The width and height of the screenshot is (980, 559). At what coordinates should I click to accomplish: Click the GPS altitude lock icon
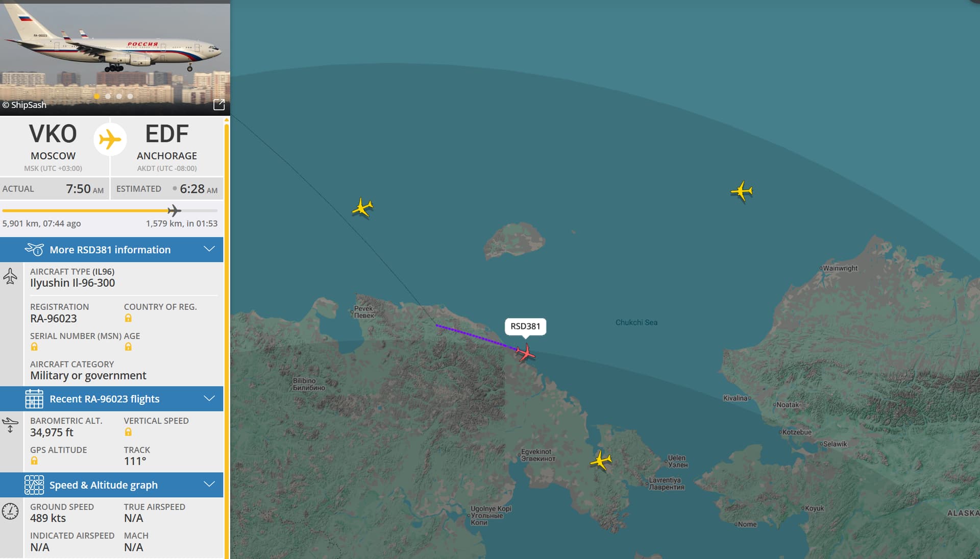(x=34, y=461)
